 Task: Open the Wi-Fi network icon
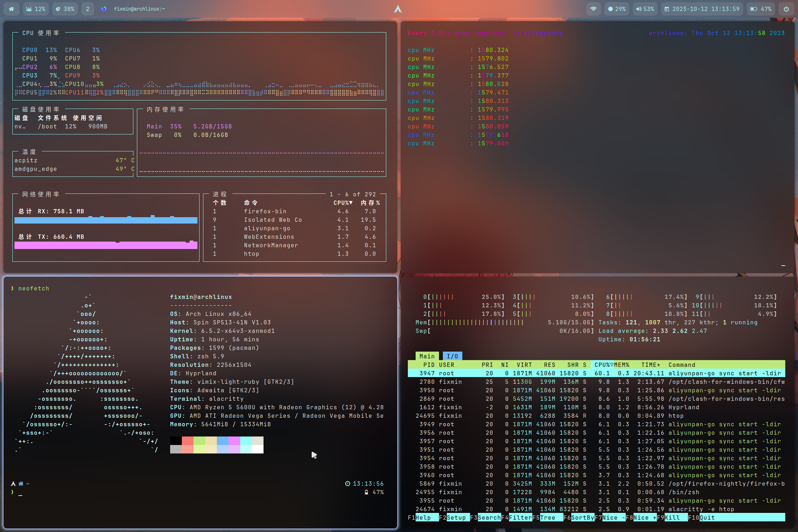(593, 9)
